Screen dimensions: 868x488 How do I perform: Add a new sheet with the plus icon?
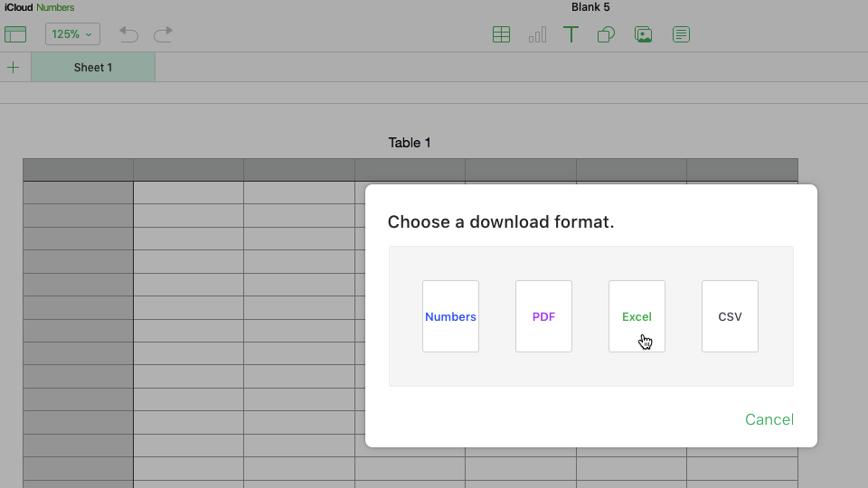[x=14, y=68]
